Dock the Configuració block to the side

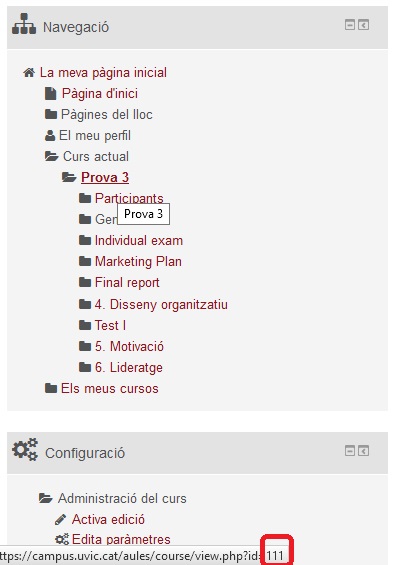tap(363, 450)
